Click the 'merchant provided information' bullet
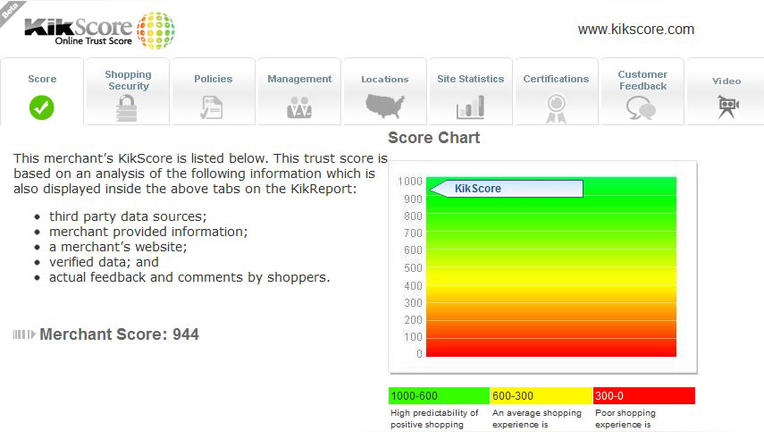The height and width of the screenshot is (432, 764). (148, 231)
